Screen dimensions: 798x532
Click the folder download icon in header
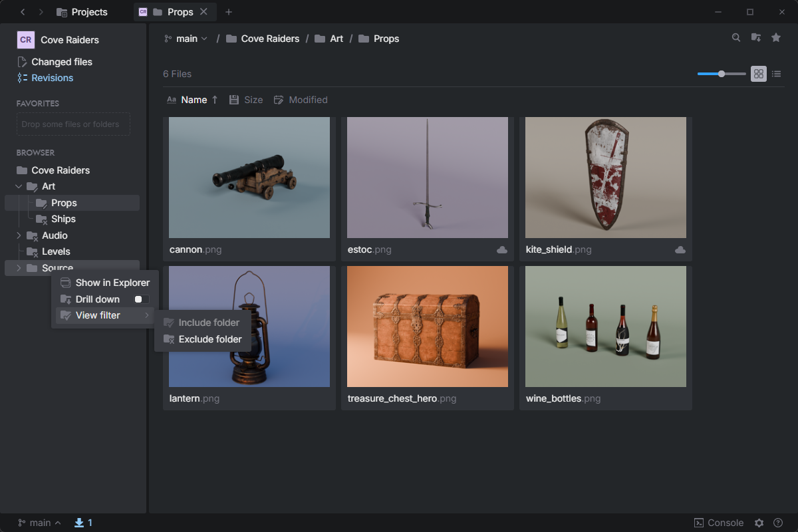click(x=756, y=38)
